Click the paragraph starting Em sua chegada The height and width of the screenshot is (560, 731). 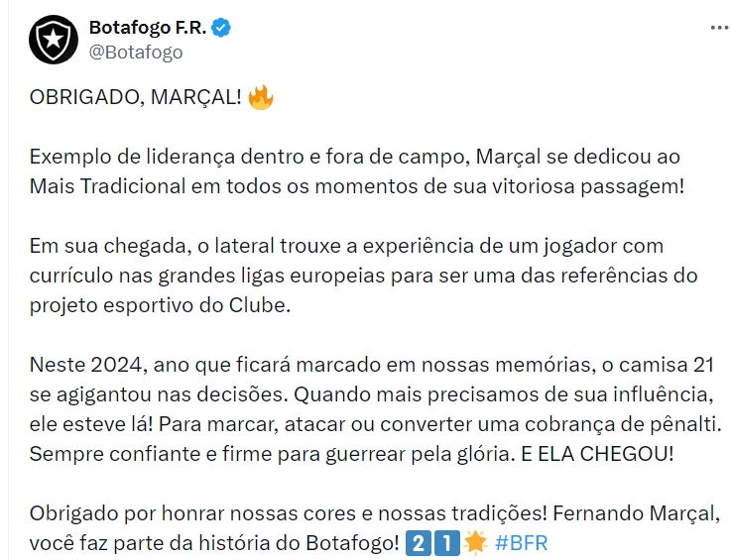[364, 276]
